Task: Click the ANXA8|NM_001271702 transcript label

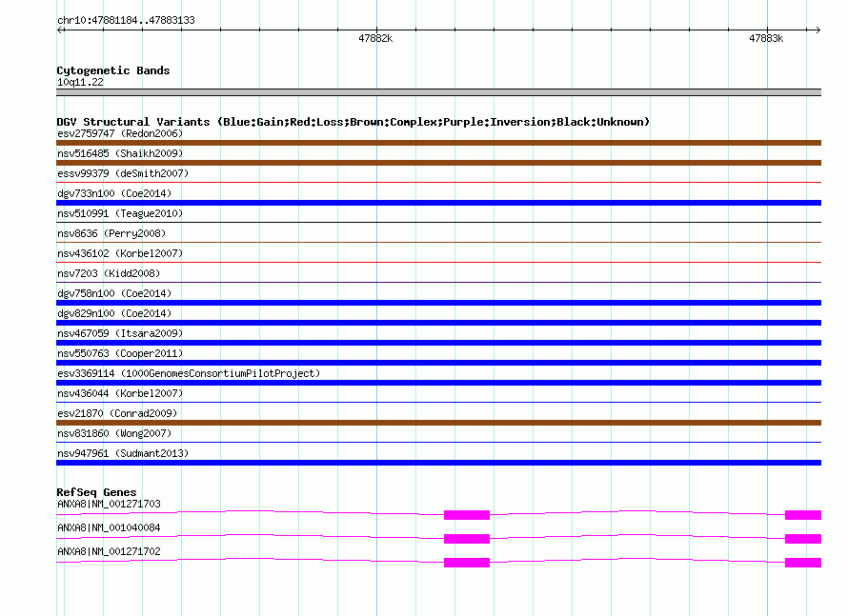Action: click(x=109, y=551)
